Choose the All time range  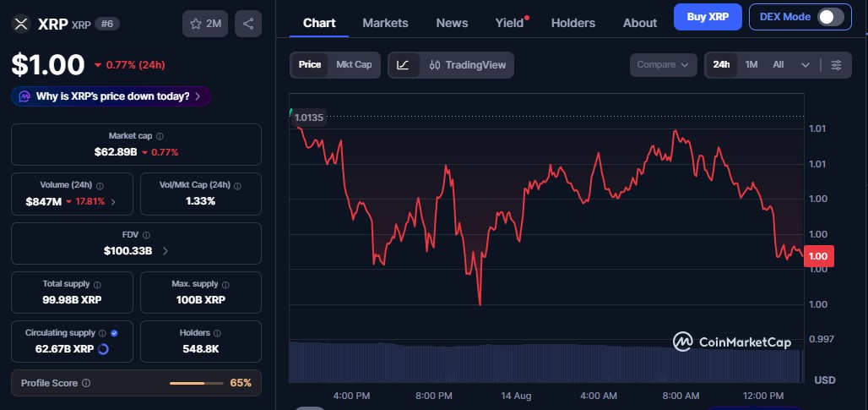(778, 65)
